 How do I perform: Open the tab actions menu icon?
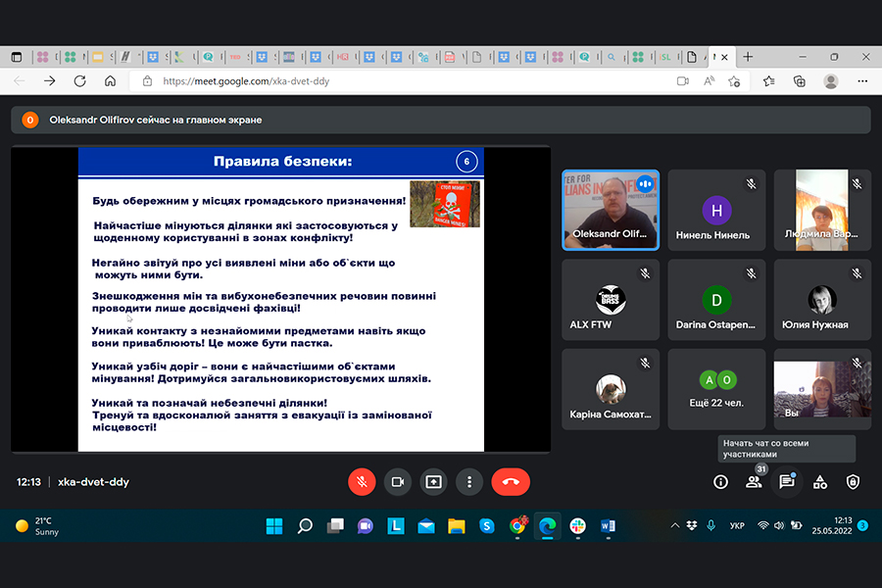(17, 57)
